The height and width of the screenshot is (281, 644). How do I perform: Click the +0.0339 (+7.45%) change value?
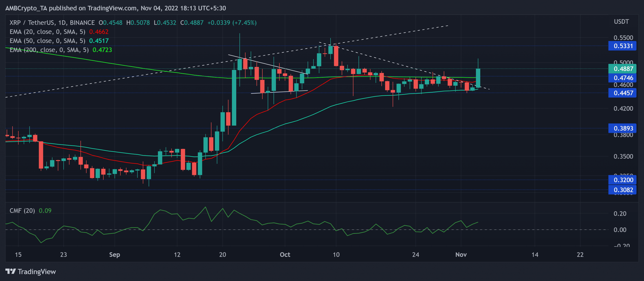[x=232, y=23]
